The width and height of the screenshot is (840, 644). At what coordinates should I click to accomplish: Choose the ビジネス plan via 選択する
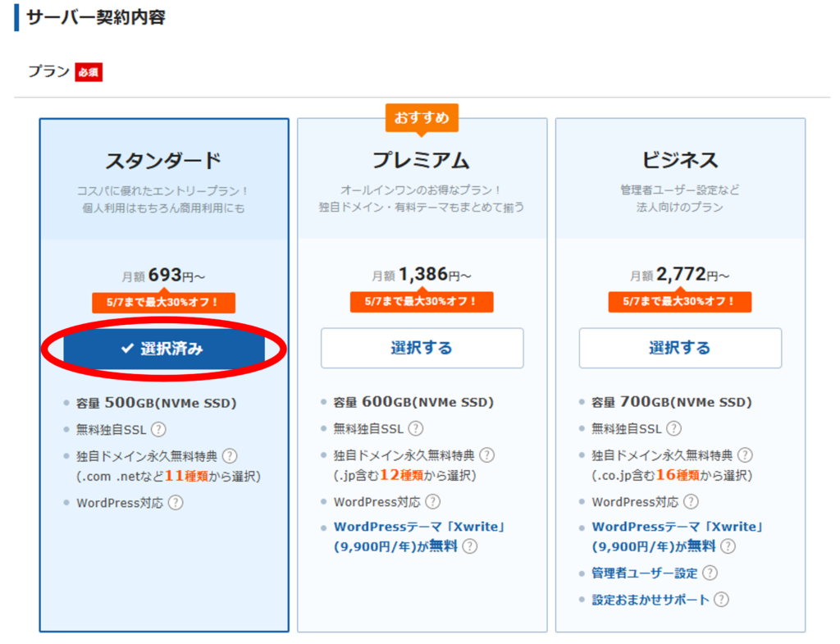(x=680, y=348)
